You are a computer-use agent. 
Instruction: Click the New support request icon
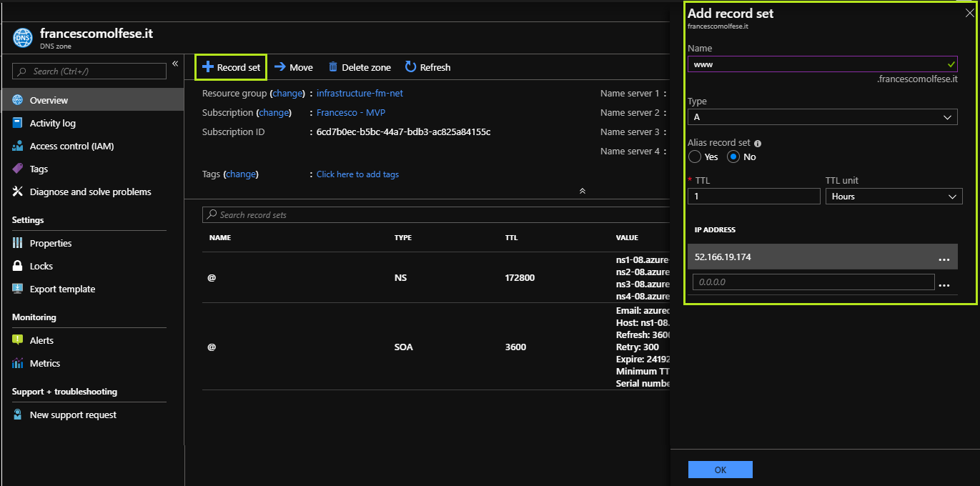tap(18, 415)
